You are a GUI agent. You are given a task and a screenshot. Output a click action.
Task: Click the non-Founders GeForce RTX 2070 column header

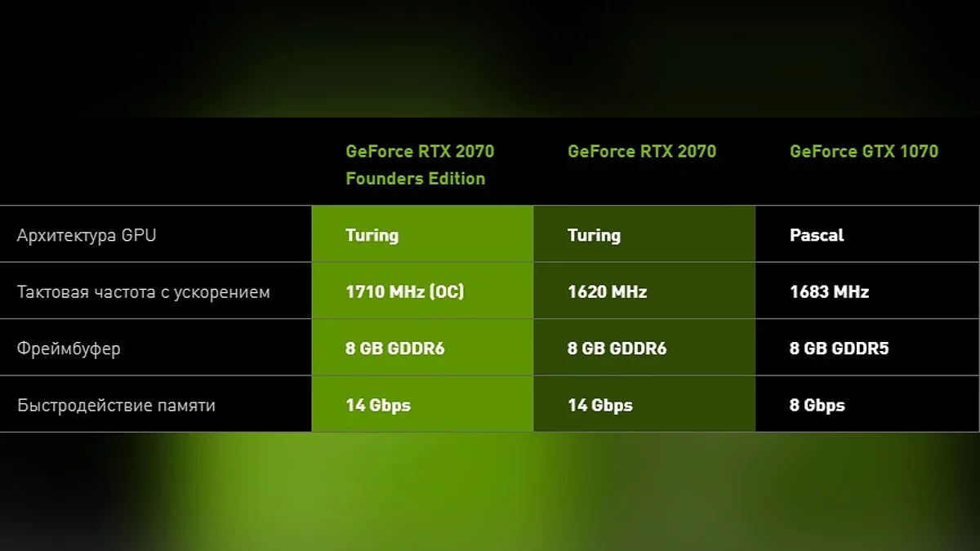click(x=641, y=151)
